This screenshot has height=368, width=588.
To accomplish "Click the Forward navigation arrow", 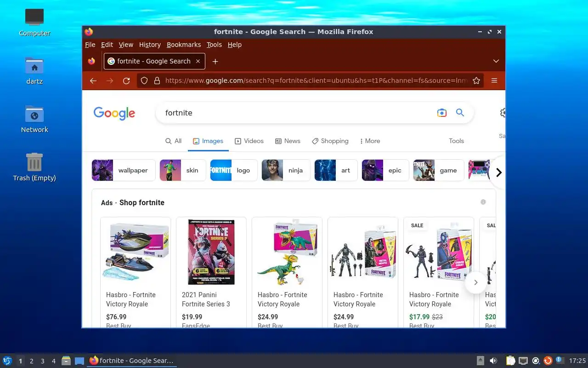I will (110, 80).
